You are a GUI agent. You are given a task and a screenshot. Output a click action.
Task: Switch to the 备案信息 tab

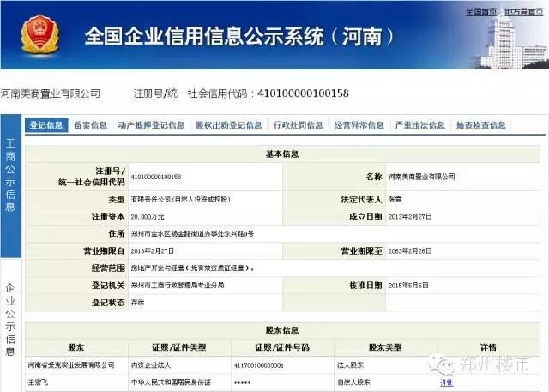[91, 125]
